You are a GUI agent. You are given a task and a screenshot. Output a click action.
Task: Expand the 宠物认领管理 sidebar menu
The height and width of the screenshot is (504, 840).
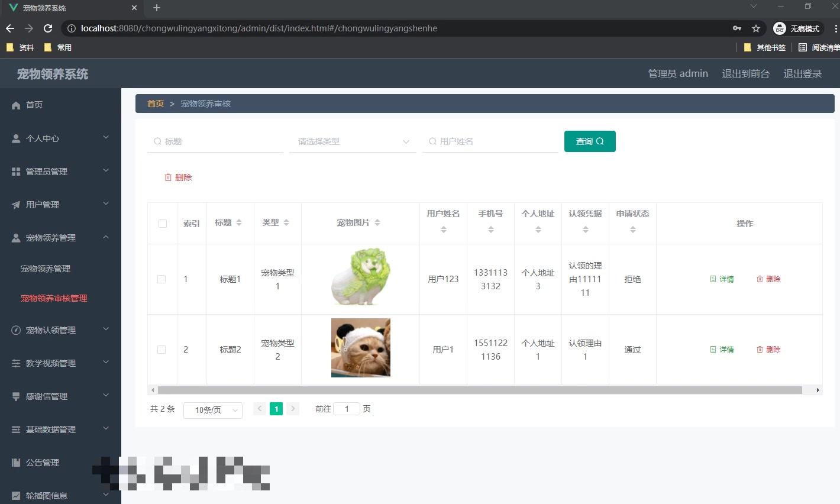pyautogui.click(x=106, y=329)
